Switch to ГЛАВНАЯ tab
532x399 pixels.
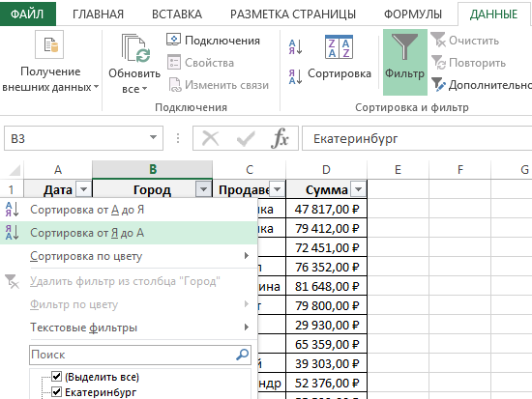coord(98,14)
